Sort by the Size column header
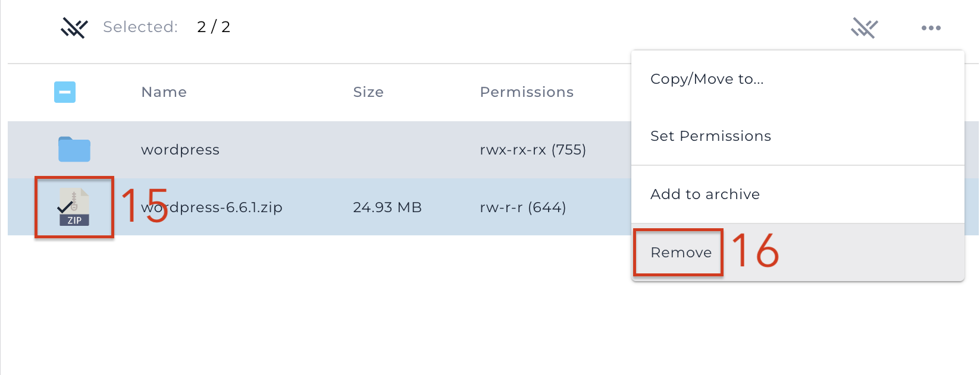Image resolution: width=980 pixels, height=375 pixels. point(368,92)
